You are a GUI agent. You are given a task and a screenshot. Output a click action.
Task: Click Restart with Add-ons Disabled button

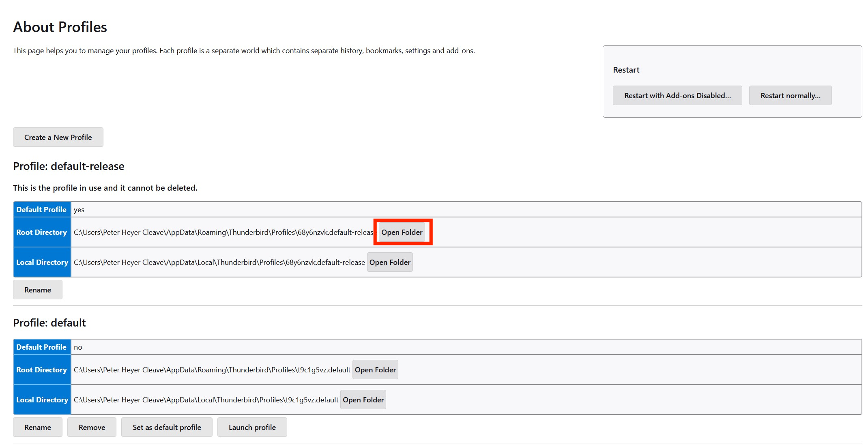click(x=677, y=95)
